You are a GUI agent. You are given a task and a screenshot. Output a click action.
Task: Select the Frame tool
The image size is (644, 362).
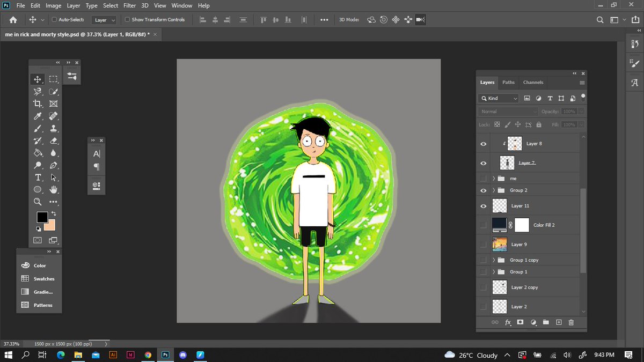tap(53, 104)
